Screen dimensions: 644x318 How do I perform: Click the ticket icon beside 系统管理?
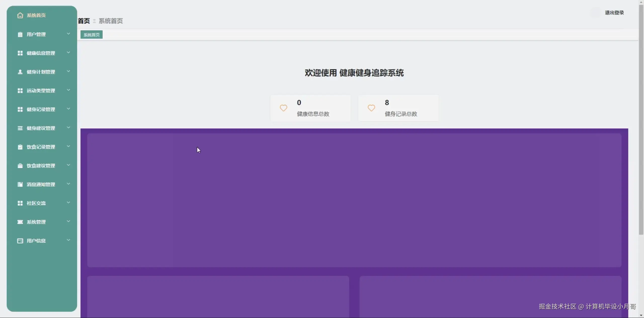(20, 222)
